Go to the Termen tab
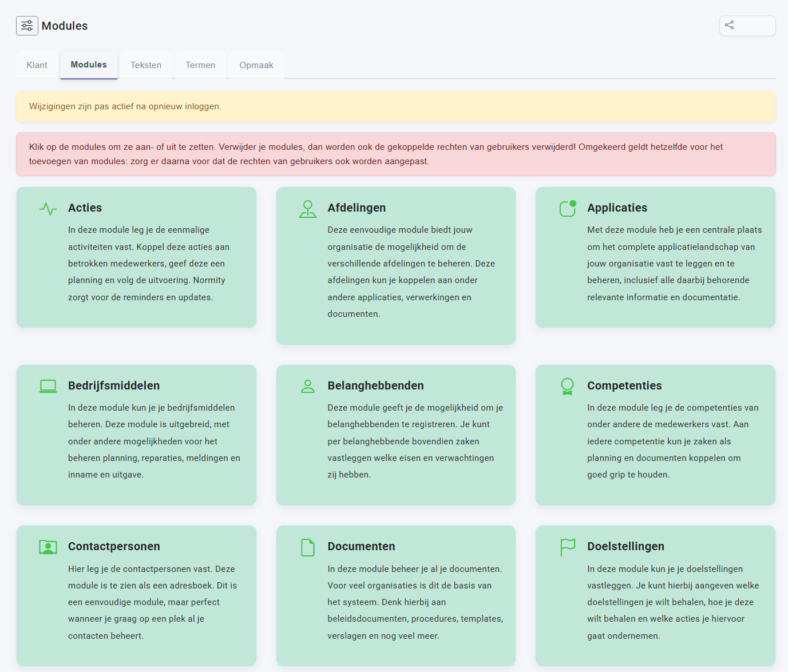 pos(200,65)
